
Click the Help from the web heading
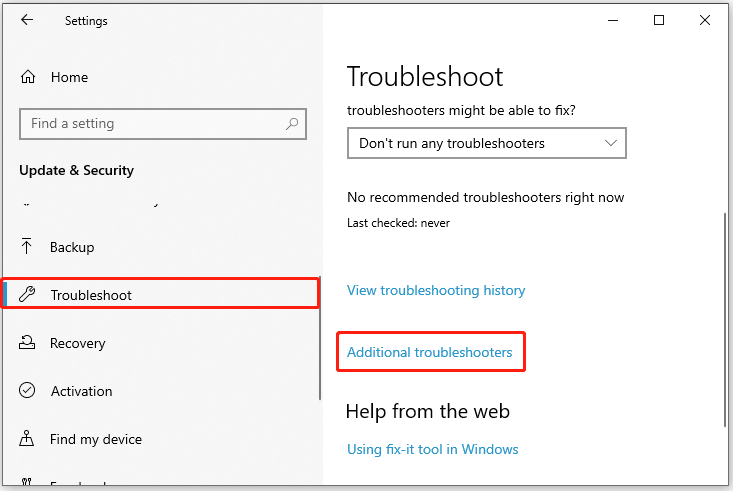(x=428, y=412)
